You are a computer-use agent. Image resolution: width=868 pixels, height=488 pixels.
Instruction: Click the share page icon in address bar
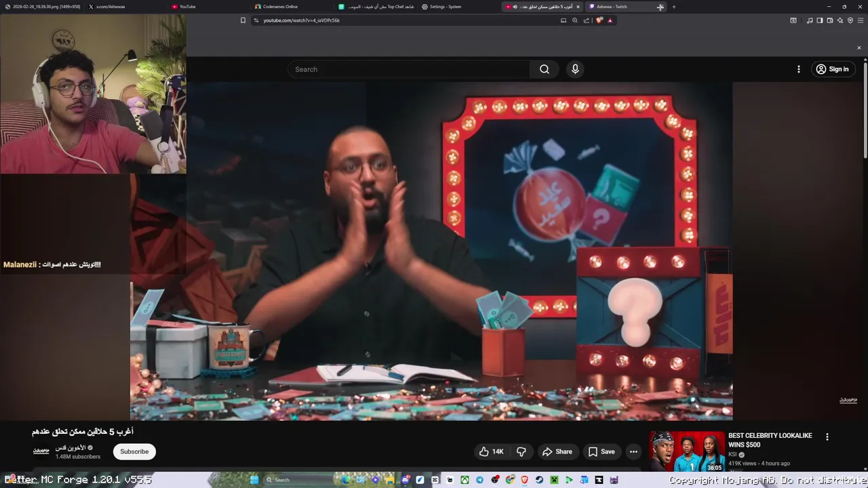[x=587, y=20]
